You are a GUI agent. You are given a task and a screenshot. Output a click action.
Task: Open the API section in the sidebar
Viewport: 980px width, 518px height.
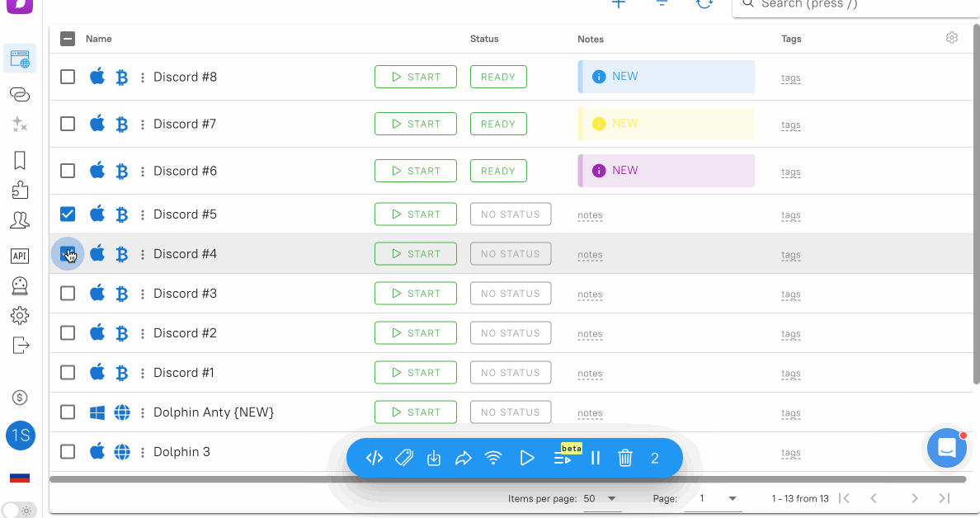coord(19,256)
